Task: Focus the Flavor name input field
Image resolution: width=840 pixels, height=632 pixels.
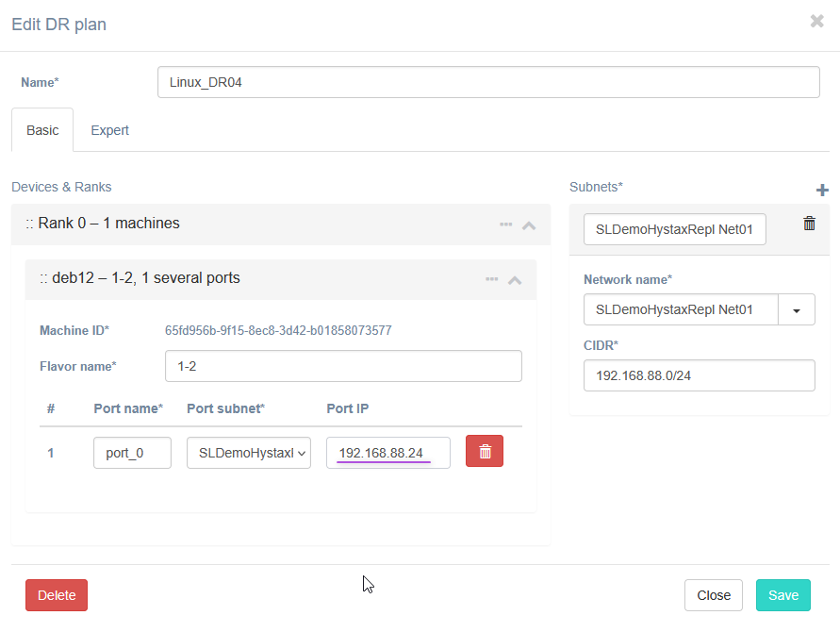Action: tap(343, 366)
